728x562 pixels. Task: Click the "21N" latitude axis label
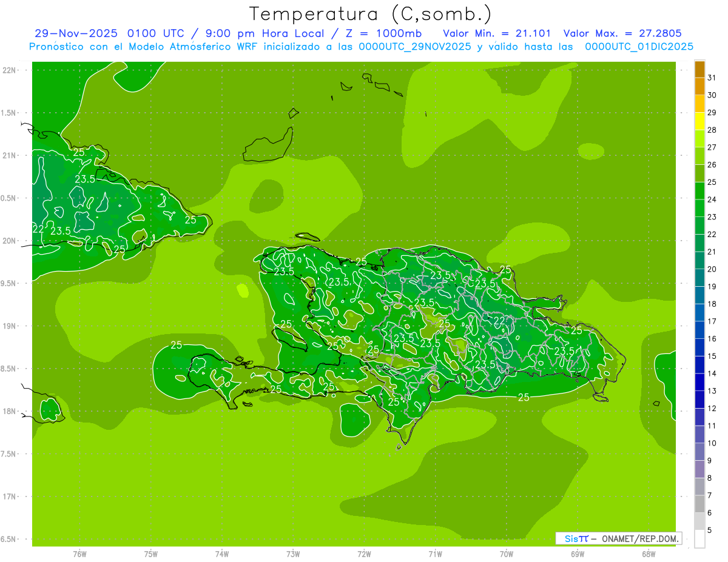(9, 156)
